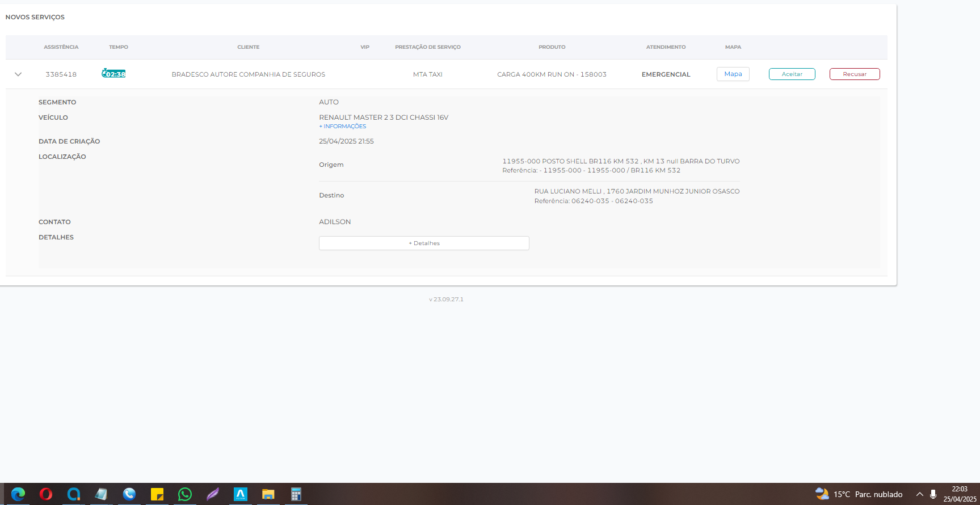The height and width of the screenshot is (505, 980).
Task: Open Notepad from the taskbar
Action: pyautogui.click(x=102, y=494)
